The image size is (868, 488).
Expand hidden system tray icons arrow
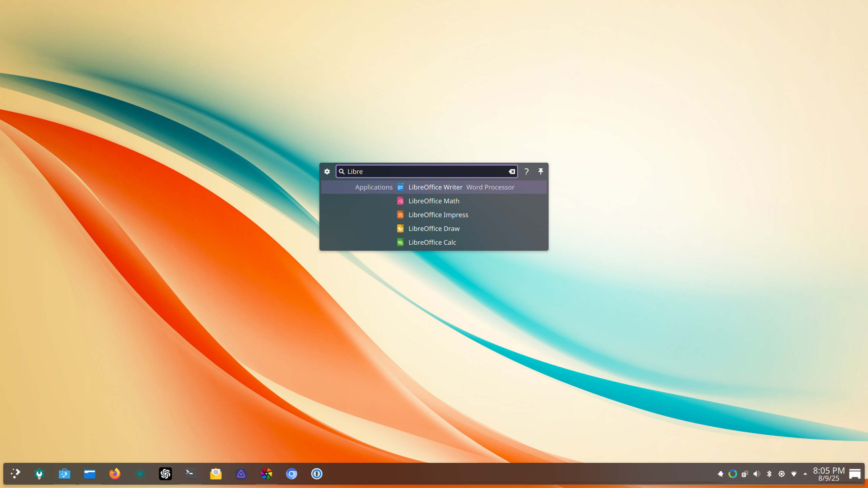pyautogui.click(x=805, y=474)
